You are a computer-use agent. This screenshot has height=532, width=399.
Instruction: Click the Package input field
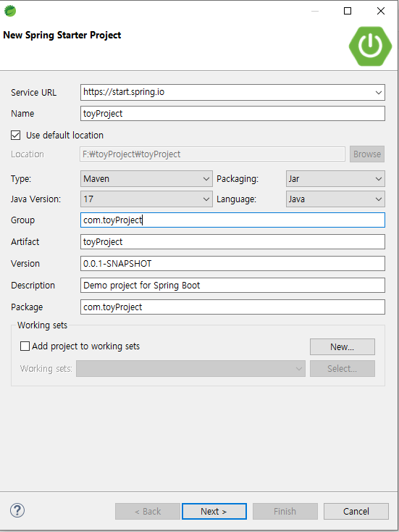(x=232, y=307)
